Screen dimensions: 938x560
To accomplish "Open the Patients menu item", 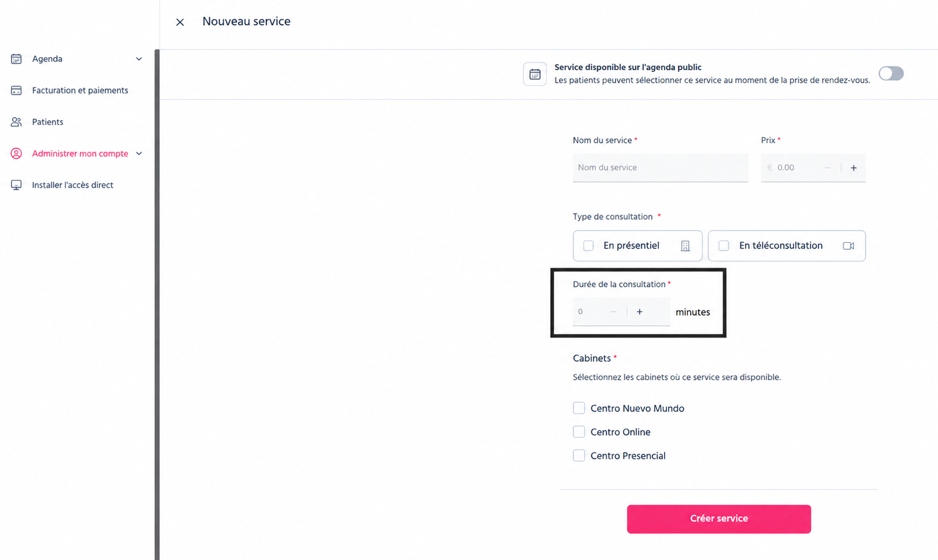I will pos(47,122).
